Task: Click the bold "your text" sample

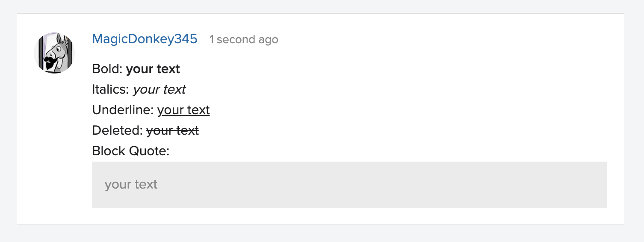Action: [153, 69]
